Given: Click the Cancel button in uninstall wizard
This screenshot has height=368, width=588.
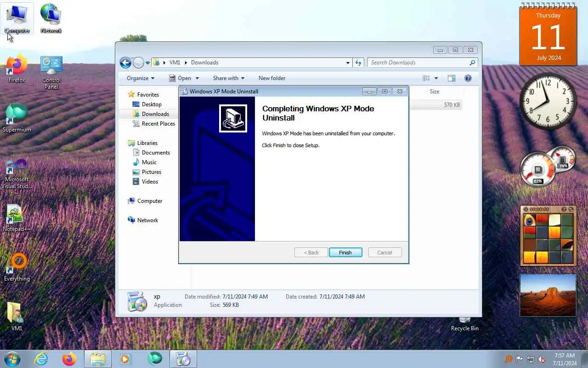Looking at the screenshot, I should [385, 253].
